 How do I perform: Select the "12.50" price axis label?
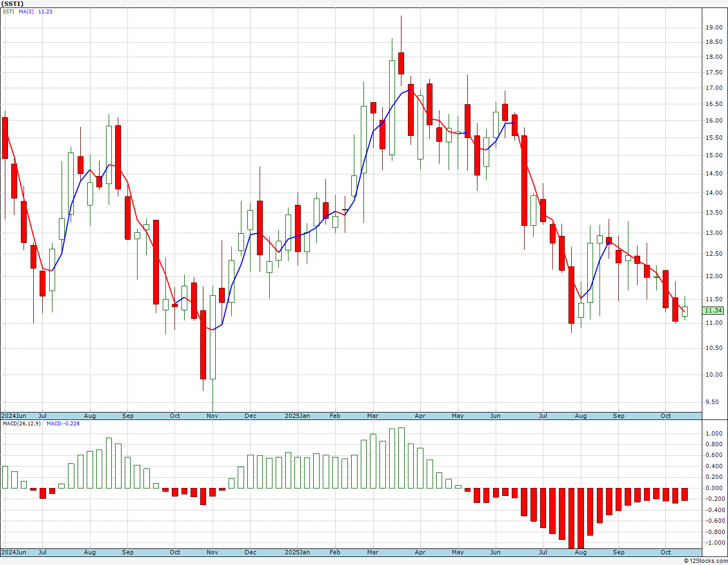(714, 254)
